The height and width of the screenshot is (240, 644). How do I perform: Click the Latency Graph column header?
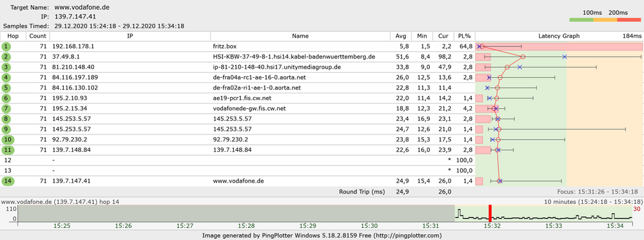[559, 36]
